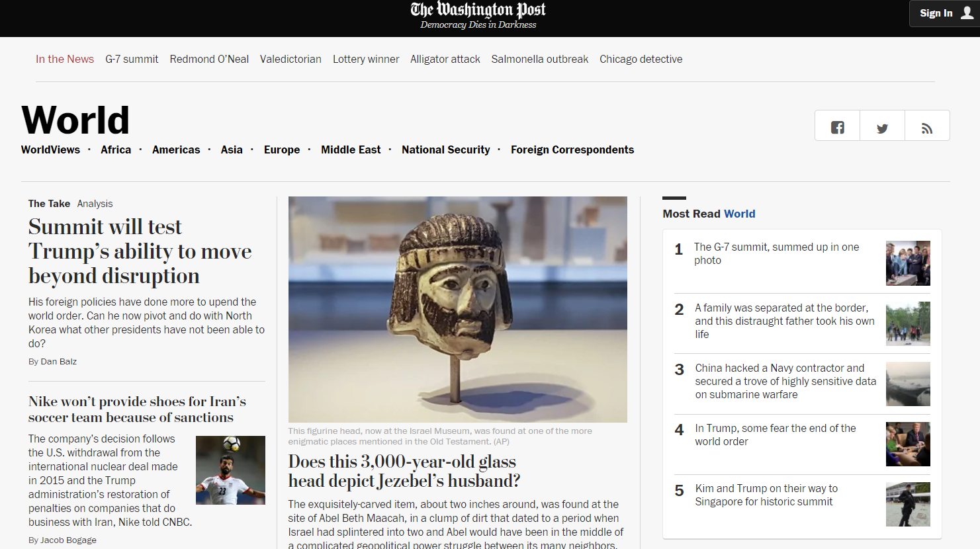Open the G-7 summit news topic

(x=132, y=59)
